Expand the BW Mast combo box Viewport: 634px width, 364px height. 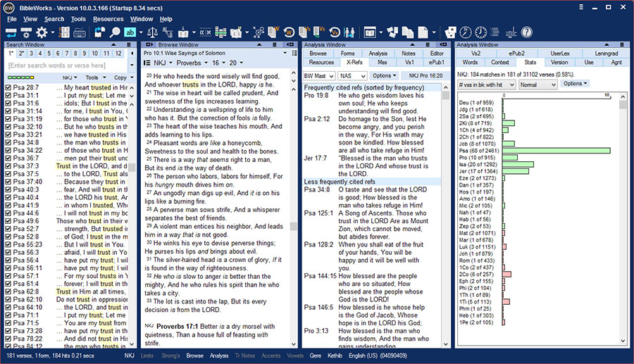click(x=319, y=76)
